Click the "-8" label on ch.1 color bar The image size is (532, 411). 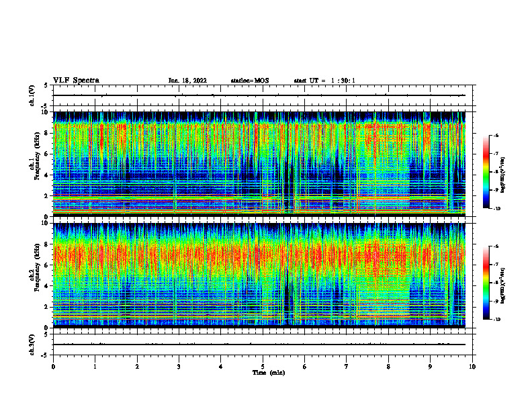pos(496,172)
